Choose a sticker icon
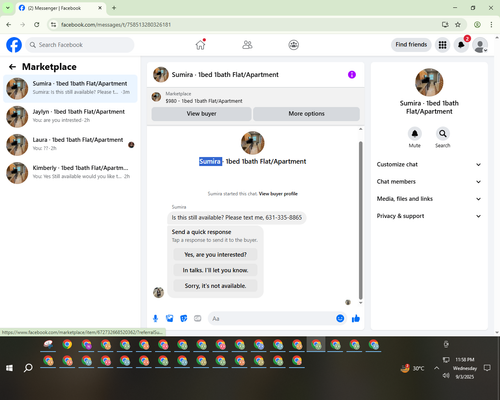 tap(184, 319)
